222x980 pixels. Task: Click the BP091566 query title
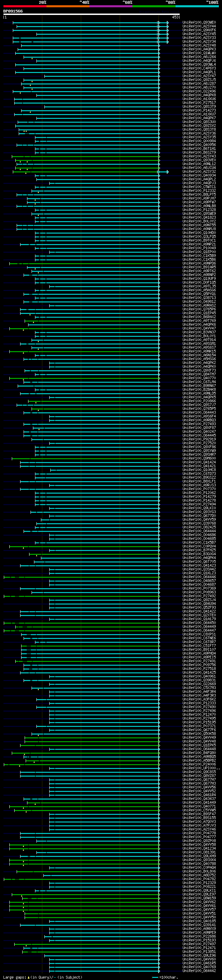coord(13,11)
